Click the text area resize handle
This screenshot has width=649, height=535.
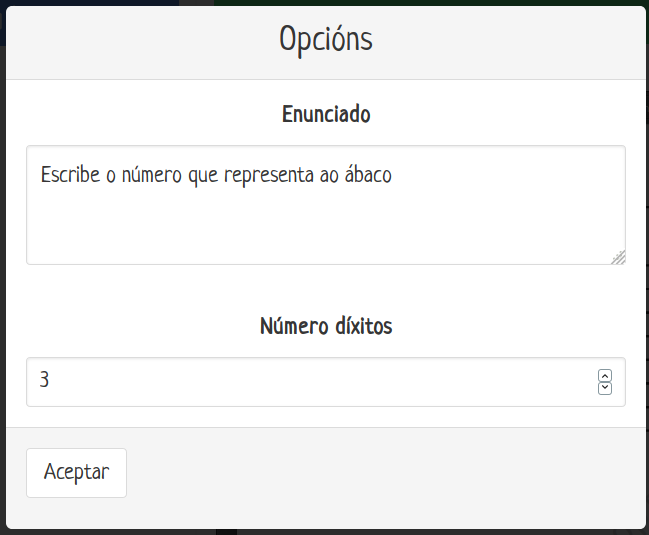tap(618, 257)
